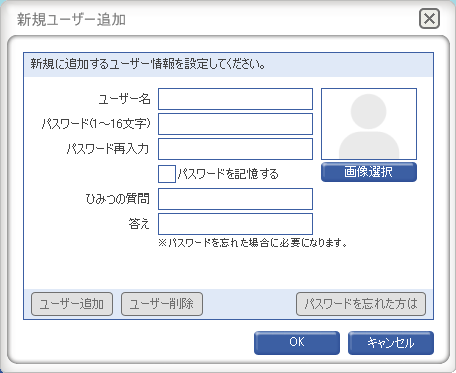Click the パスワード(1～16文字) label
This screenshot has height=373, width=456.
point(96,124)
